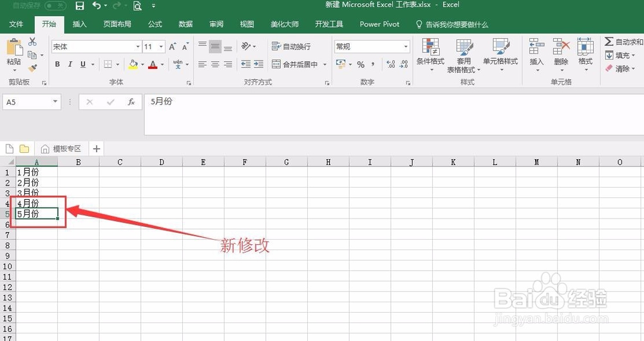Click the Borders icon
The width and height of the screenshot is (644, 341).
point(108,64)
